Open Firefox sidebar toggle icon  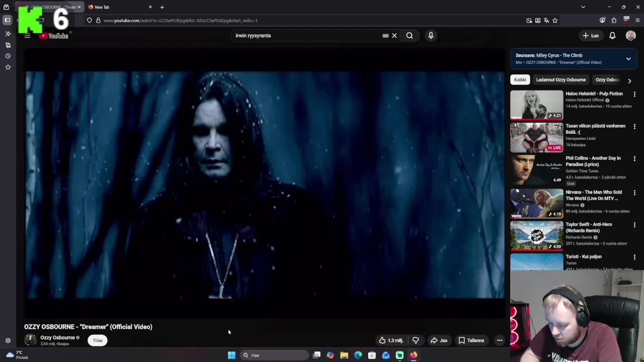click(x=8, y=20)
